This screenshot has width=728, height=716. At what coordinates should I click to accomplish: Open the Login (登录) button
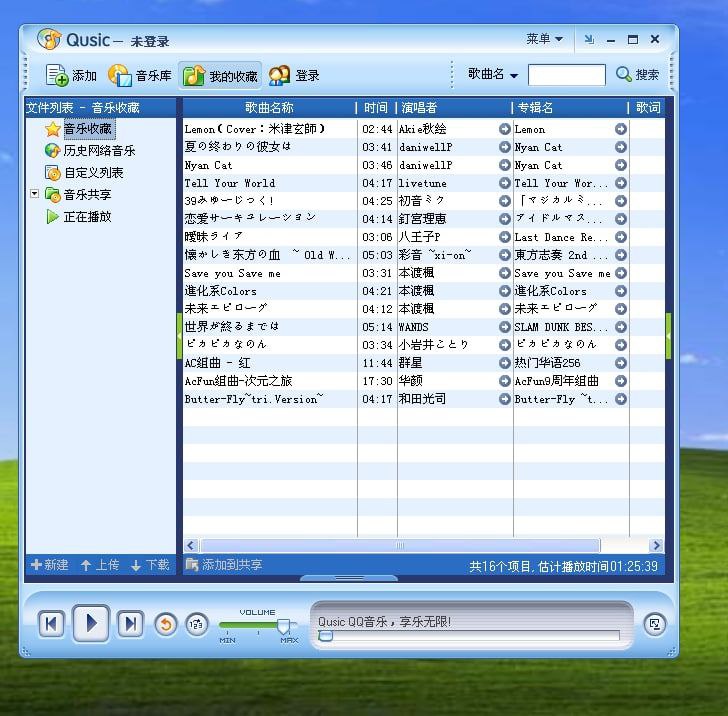click(294, 75)
